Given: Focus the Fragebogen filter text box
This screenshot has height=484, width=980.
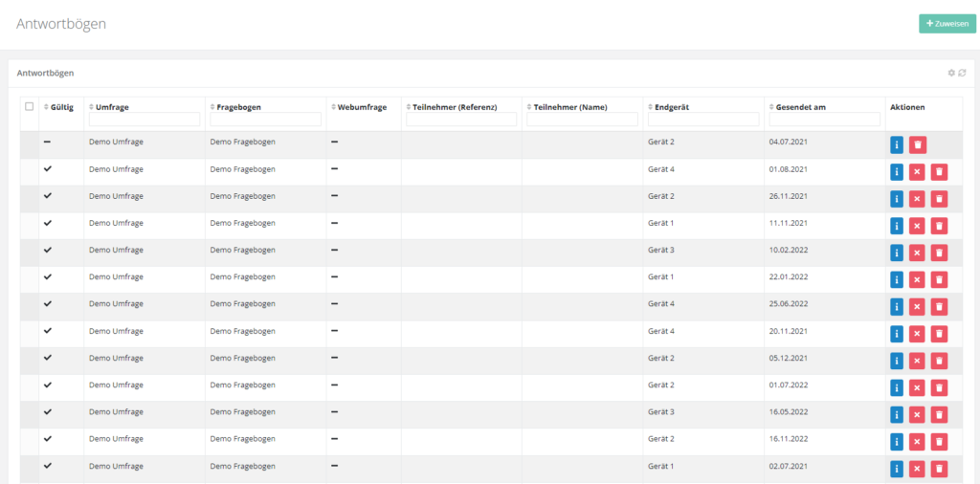Looking at the screenshot, I should tap(265, 120).
